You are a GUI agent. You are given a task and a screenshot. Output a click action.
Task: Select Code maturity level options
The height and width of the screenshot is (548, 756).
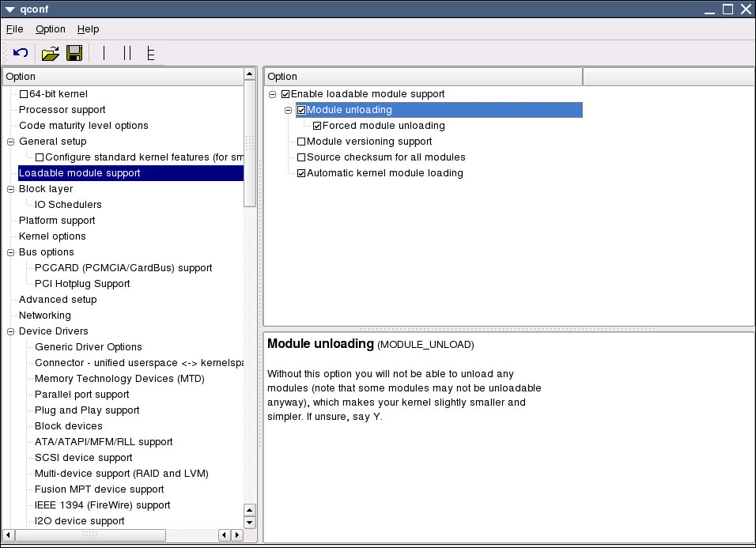pos(83,126)
